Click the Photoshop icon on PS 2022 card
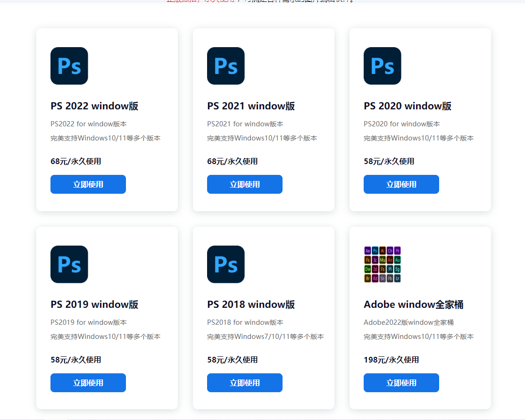 coord(69,66)
